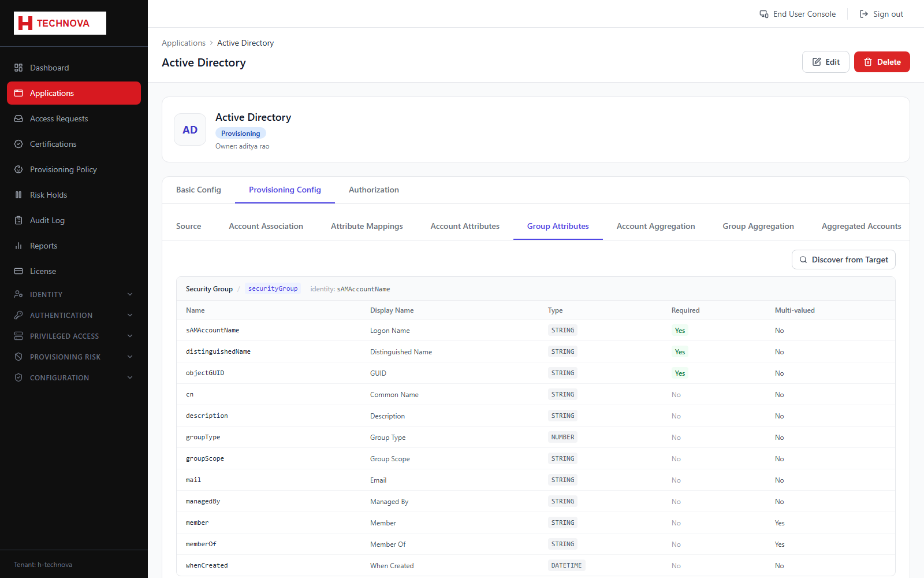Click the Configuration shield-check icon
Image resolution: width=924 pixels, height=578 pixels.
(x=18, y=377)
